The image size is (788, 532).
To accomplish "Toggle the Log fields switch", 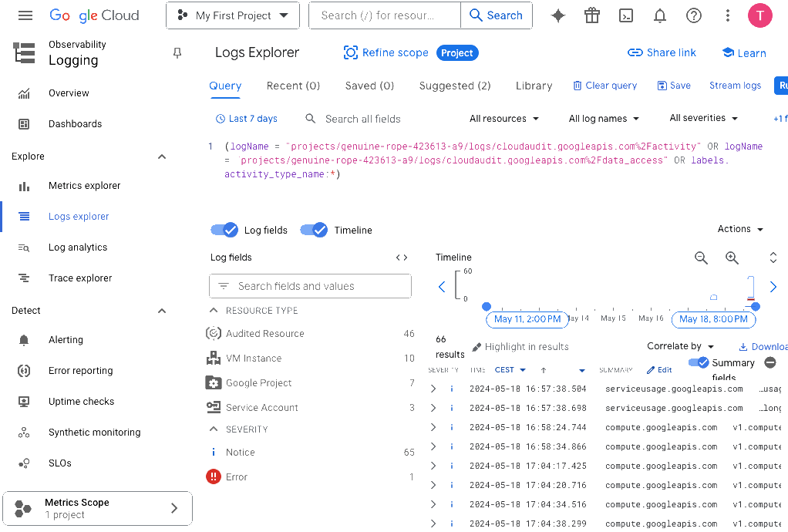I will 224,230.
